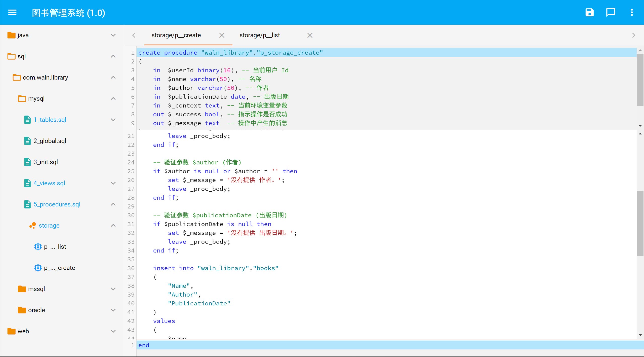Click the sql open folder icon
Viewport: 644px width, 357px height.
(x=11, y=56)
